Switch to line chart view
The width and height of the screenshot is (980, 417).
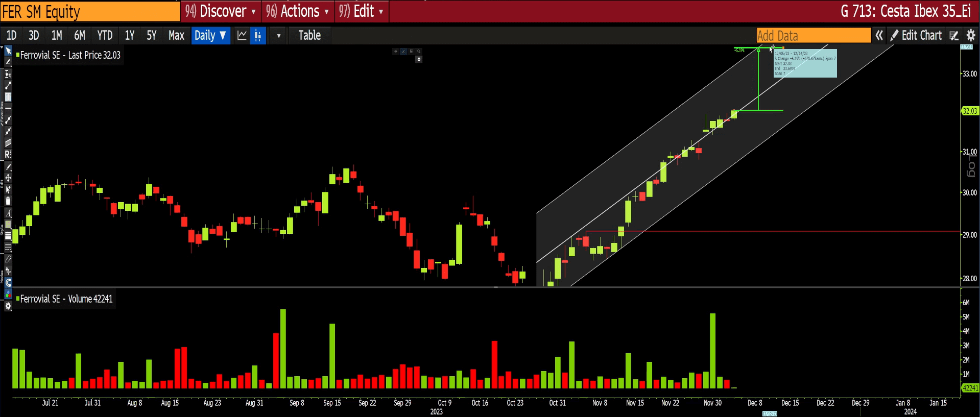coord(242,35)
